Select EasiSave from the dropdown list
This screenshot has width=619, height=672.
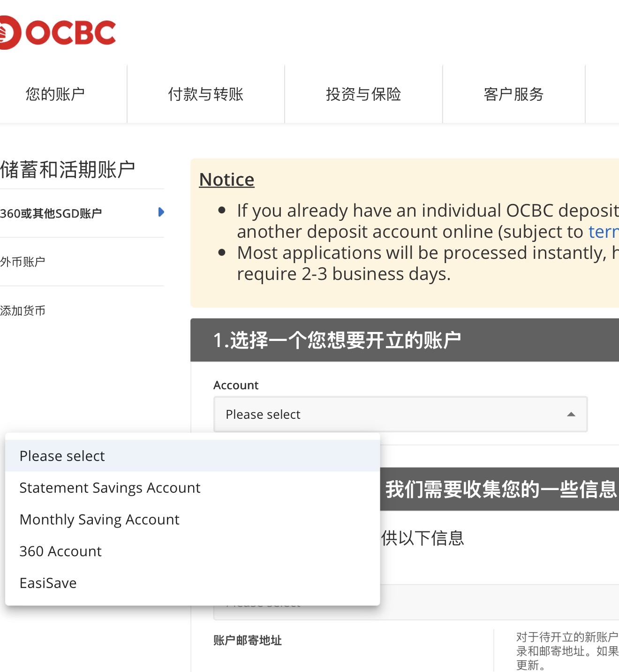click(192, 583)
